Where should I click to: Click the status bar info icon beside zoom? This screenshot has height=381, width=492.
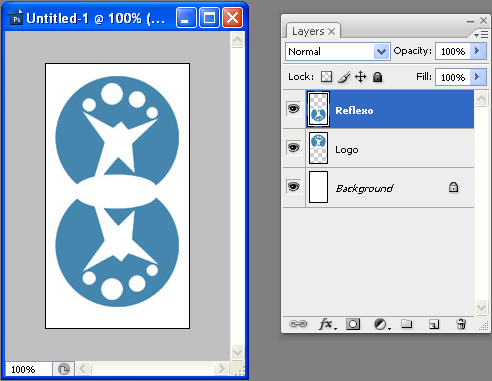(x=63, y=369)
